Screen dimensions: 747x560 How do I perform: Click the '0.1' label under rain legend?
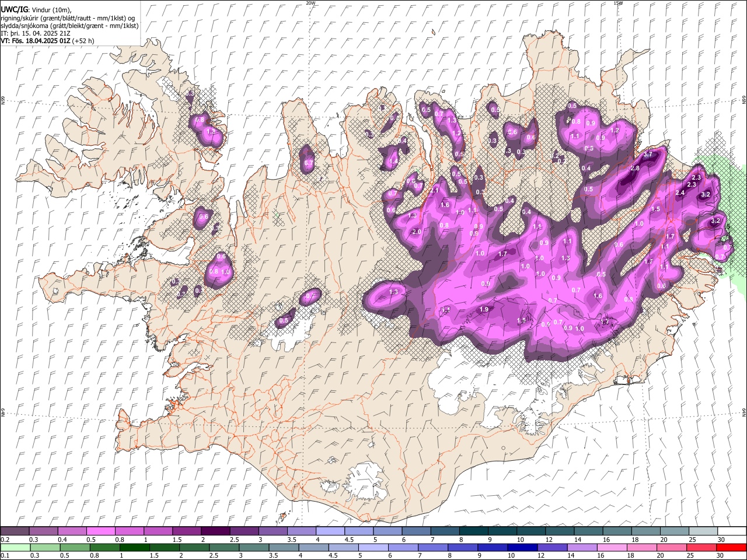tap(5, 556)
